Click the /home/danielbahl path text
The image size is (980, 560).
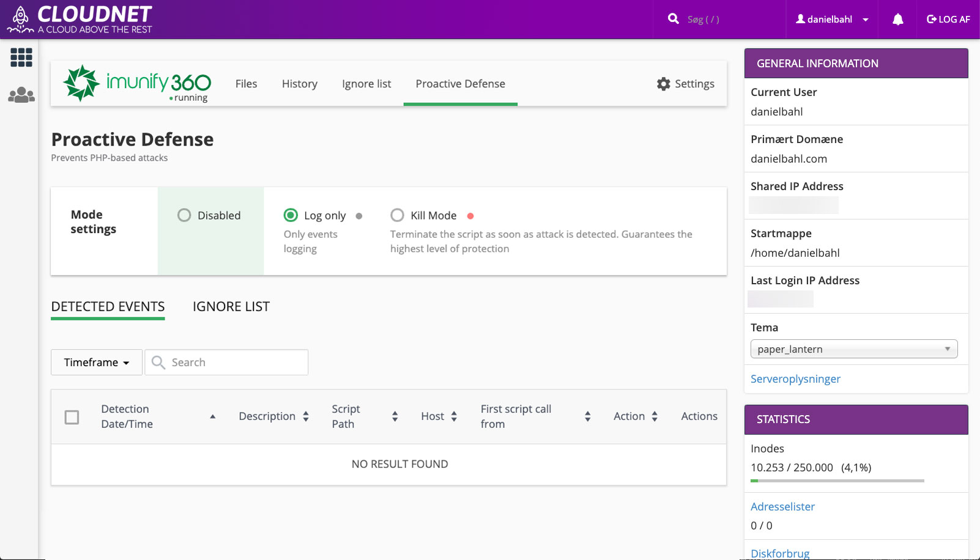tap(795, 253)
